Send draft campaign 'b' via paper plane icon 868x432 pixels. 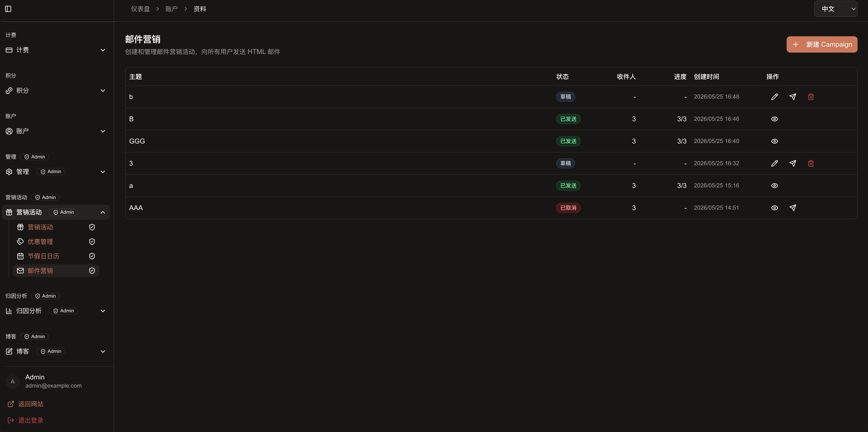click(x=793, y=97)
